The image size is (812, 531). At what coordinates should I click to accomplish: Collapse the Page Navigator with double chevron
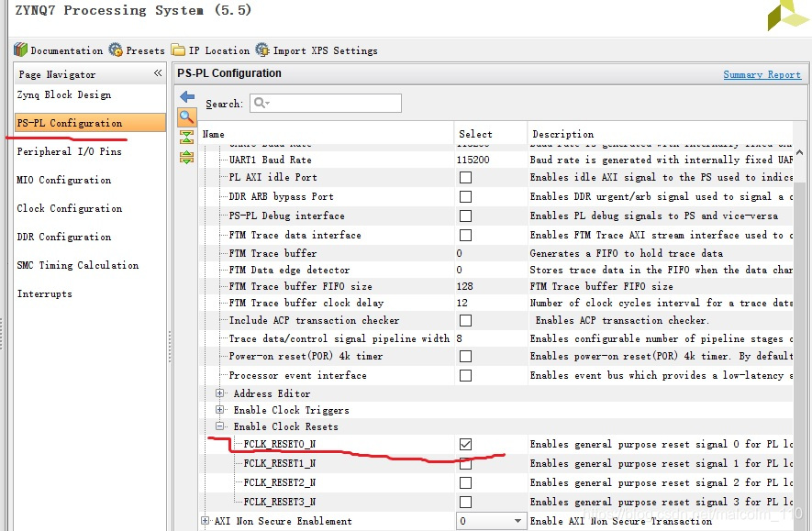point(158,73)
